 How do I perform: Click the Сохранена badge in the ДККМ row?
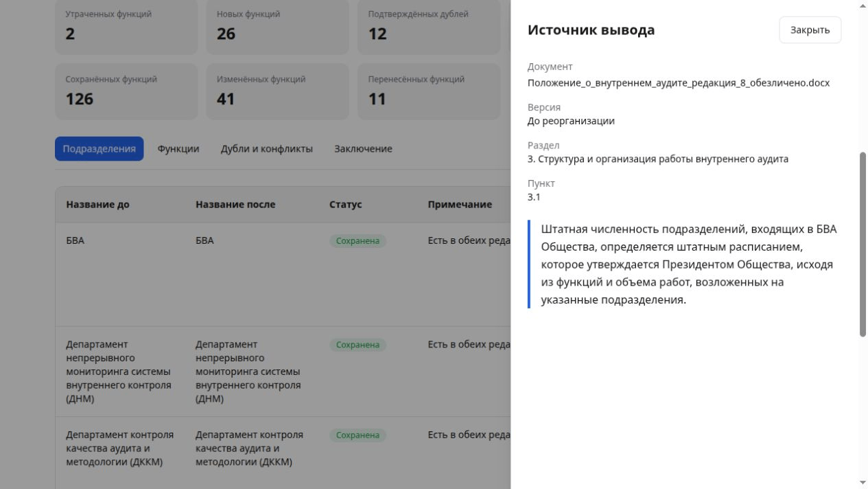pos(357,435)
